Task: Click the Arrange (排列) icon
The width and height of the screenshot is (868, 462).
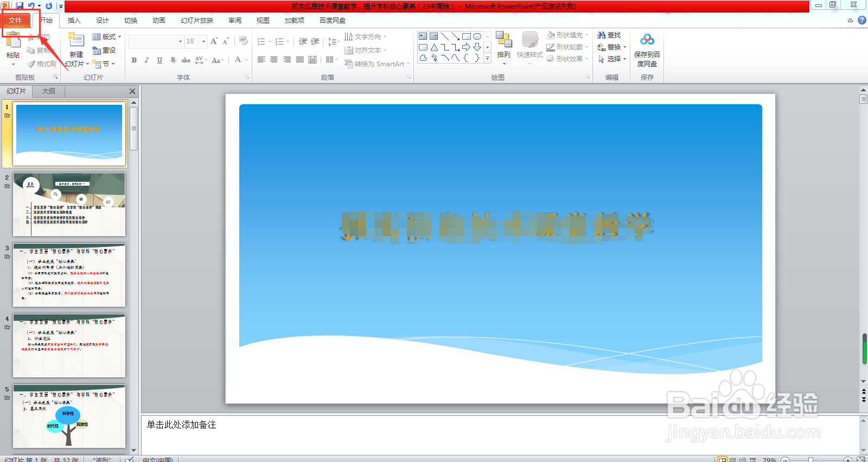Action: (504, 41)
